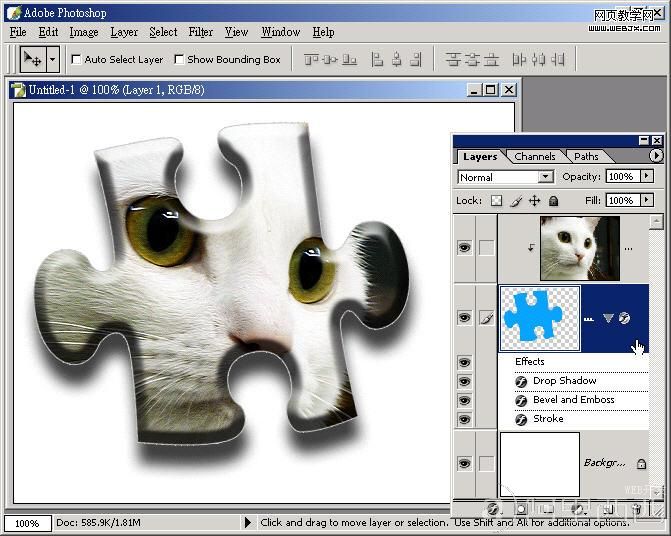Switch to the Paths tab
The width and height of the screenshot is (671, 536).
click(586, 157)
